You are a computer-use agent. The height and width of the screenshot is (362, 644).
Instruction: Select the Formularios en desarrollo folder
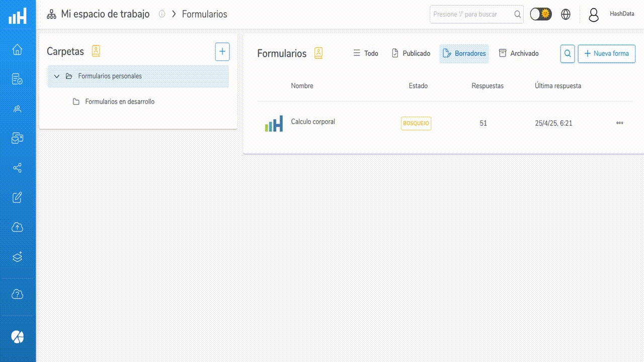click(x=120, y=102)
